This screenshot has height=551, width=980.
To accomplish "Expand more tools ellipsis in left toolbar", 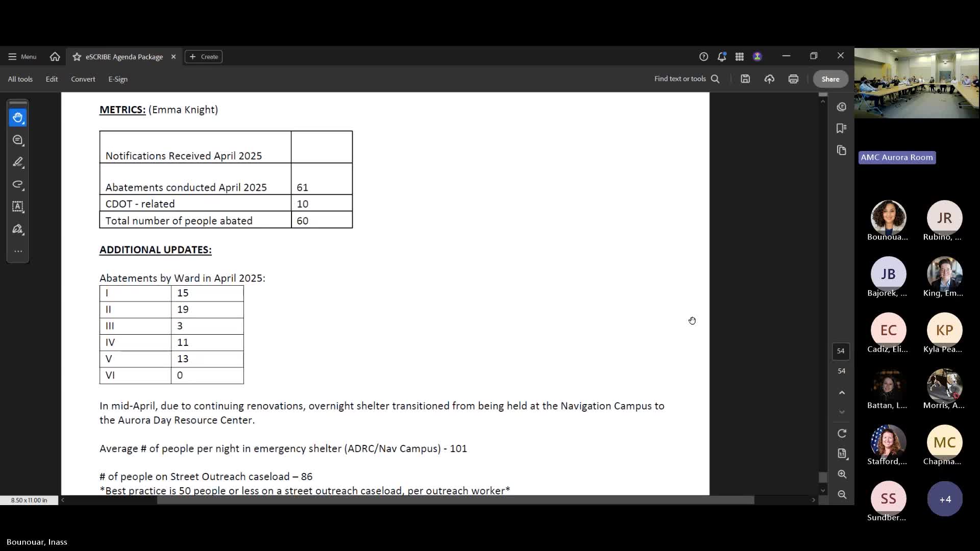I will coord(18,251).
